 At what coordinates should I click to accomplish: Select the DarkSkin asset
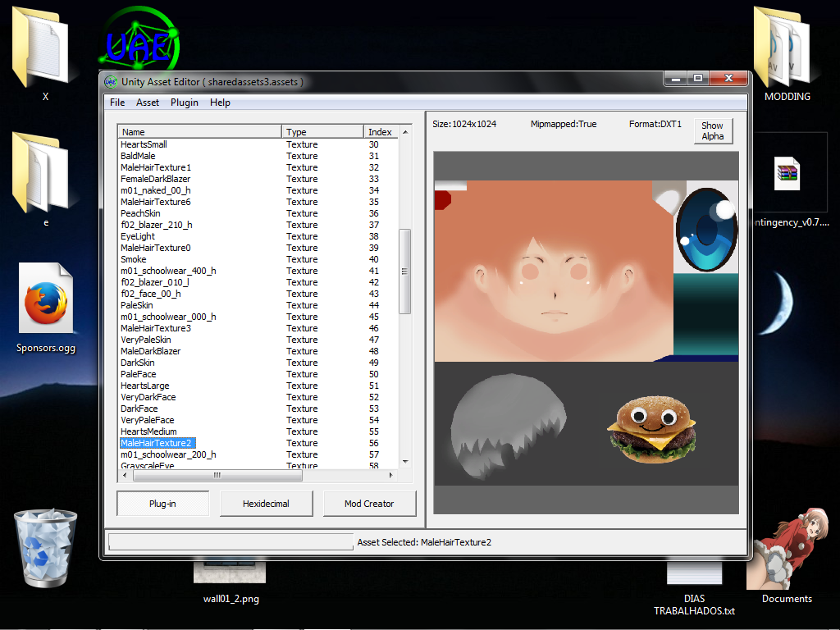(258, 363)
